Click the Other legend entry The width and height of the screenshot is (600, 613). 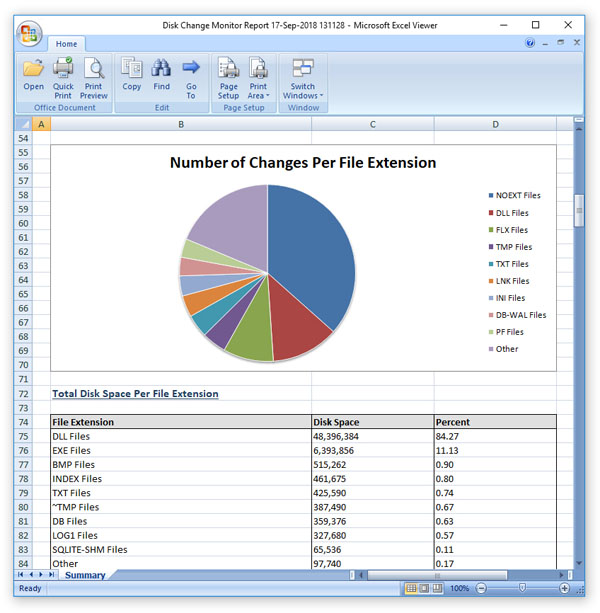click(503, 349)
